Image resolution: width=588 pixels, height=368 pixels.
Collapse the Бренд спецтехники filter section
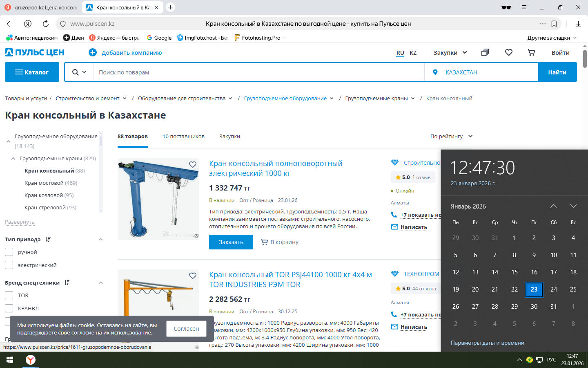tap(101, 283)
